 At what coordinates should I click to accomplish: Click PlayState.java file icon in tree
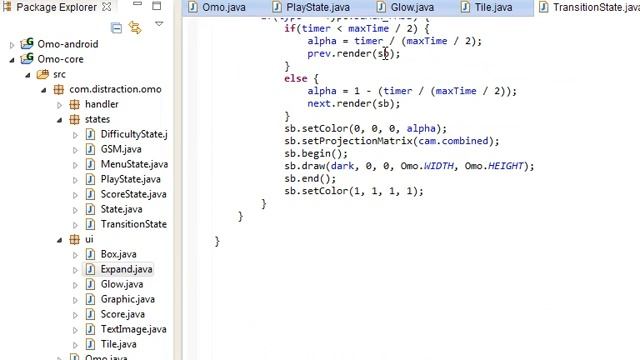90,179
